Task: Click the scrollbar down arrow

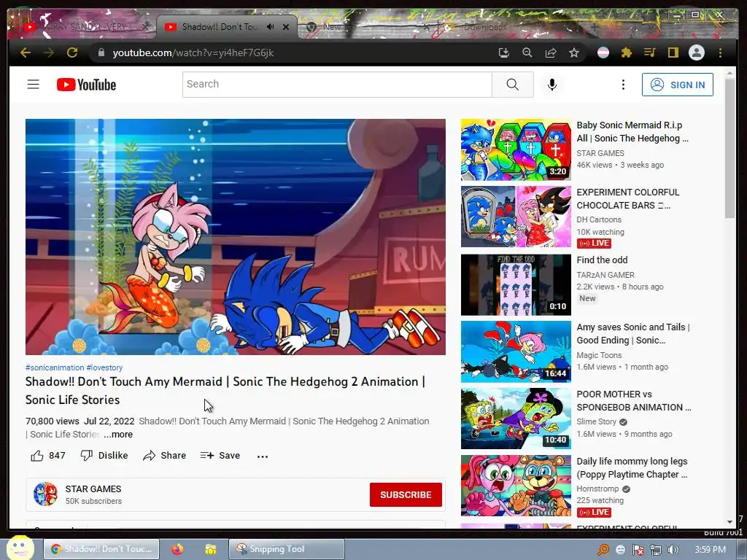Action: pyautogui.click(x=729, y=522)
